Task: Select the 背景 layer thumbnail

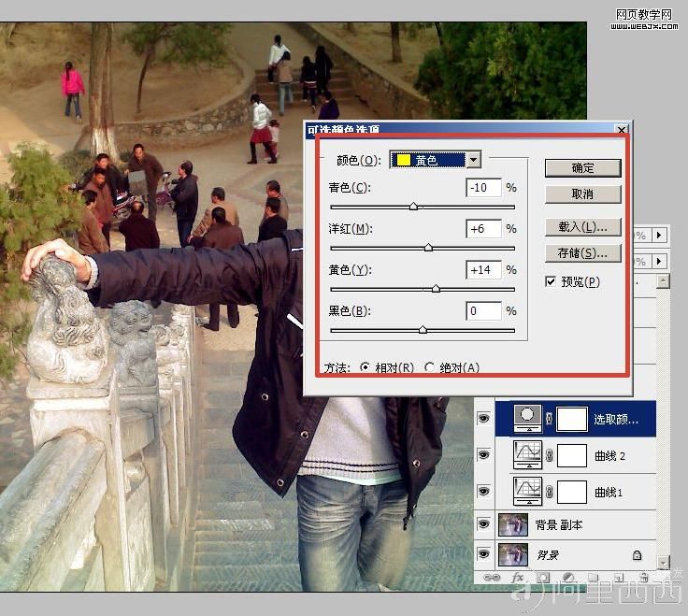Action: point(513,554)
